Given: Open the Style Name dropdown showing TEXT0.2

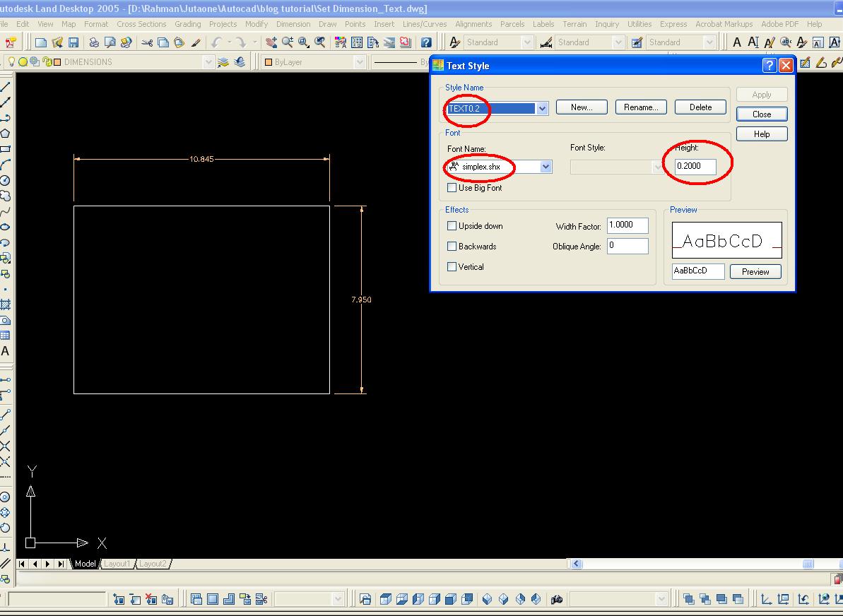Looking at the screenshot, I should (542, 108).
